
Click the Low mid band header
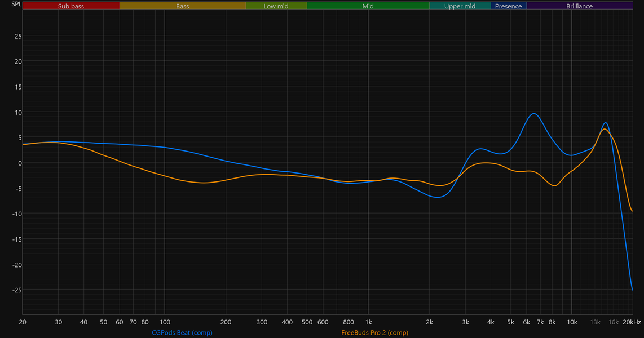click(276, 6)
